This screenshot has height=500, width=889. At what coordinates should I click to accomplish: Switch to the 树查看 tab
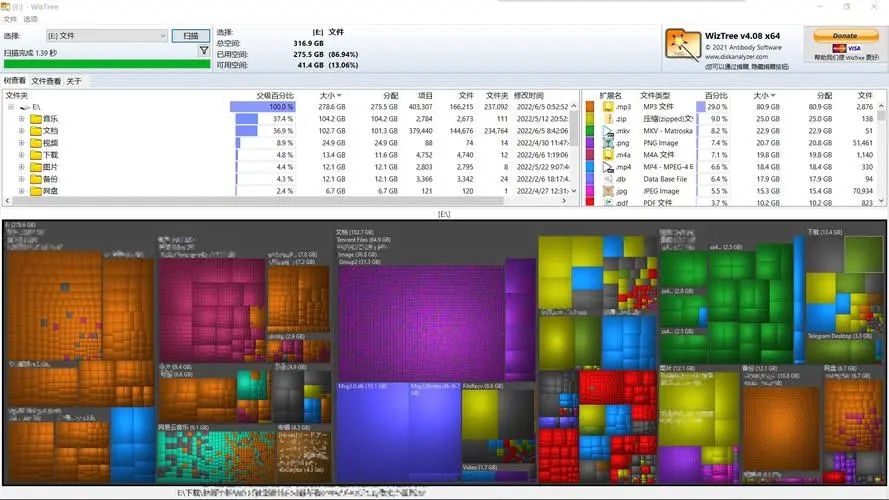(15, 81)
